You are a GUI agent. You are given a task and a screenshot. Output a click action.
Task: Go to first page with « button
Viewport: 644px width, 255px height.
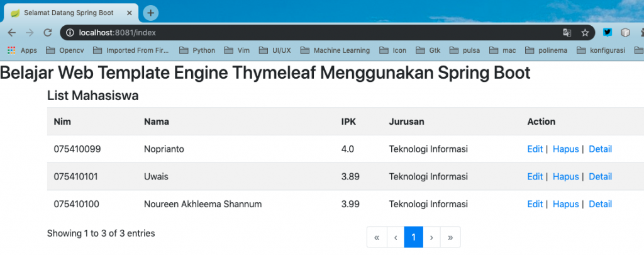tap(377, 237)
